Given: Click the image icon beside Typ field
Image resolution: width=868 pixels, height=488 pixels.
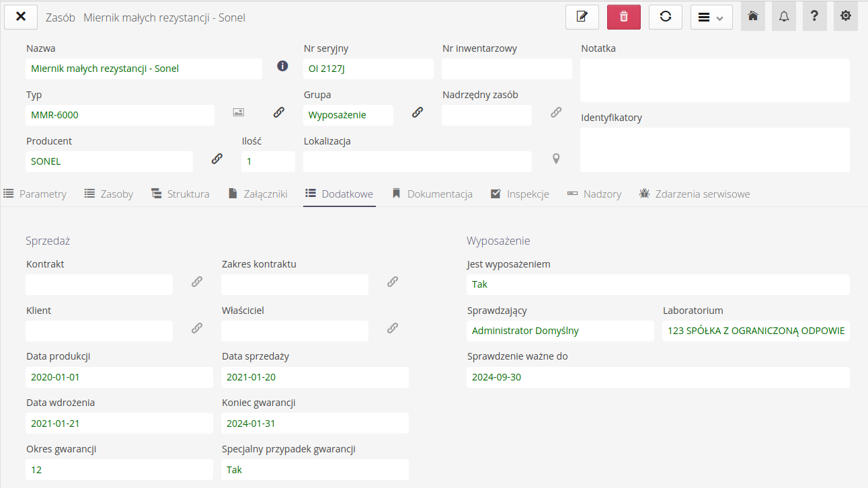Looking at the screenshot, I should (x=239, y=112).
